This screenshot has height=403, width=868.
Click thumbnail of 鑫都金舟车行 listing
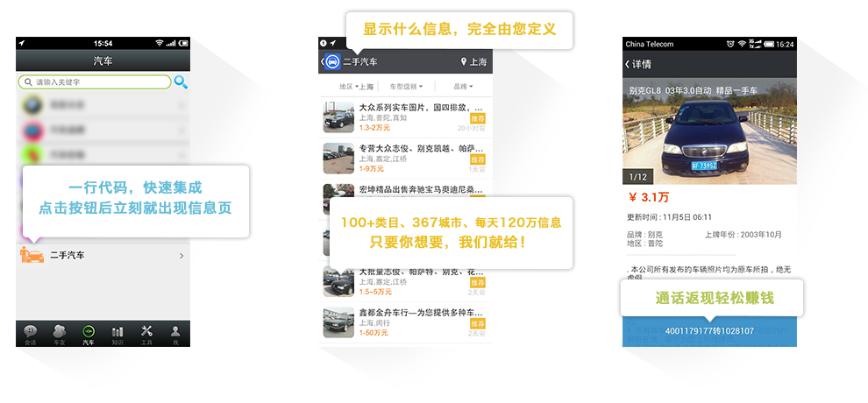click(x=338, y=323)
